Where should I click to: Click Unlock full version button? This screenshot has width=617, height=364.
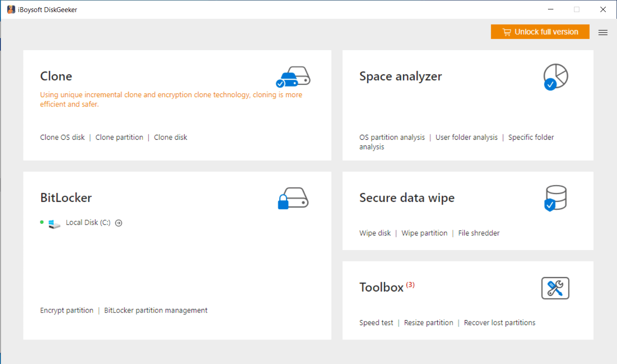click(x=540, y=32)
